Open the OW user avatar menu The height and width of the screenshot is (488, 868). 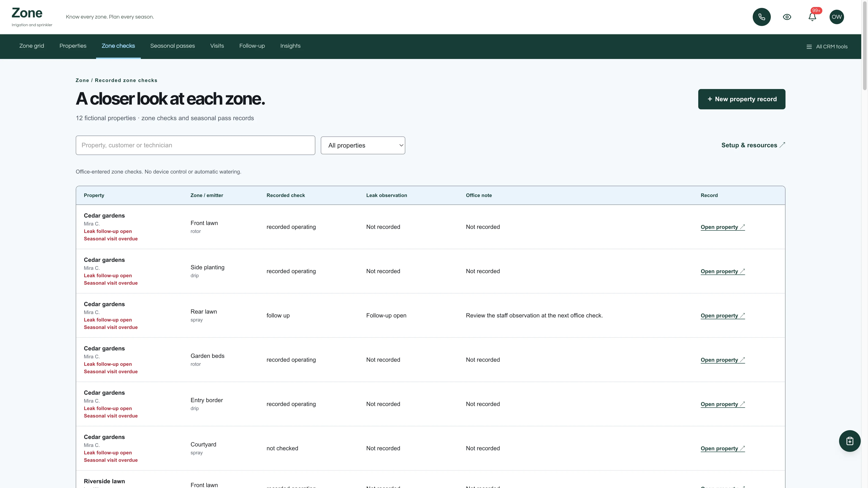[x=837, y=17]
